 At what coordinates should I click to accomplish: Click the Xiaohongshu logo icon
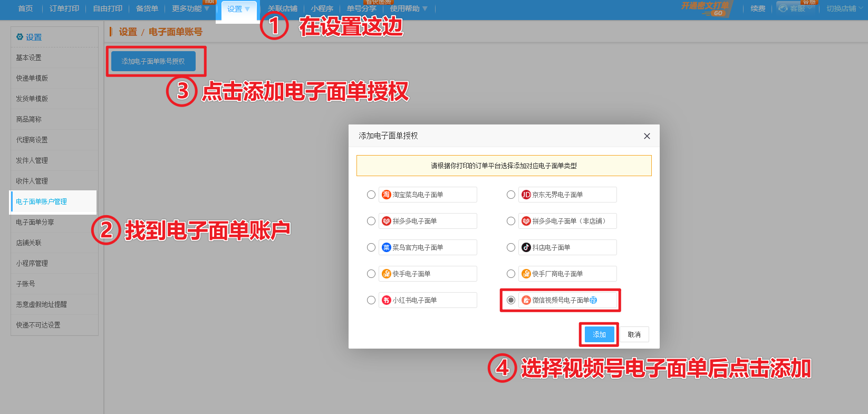pyautogui.click(x=387, y=300)
